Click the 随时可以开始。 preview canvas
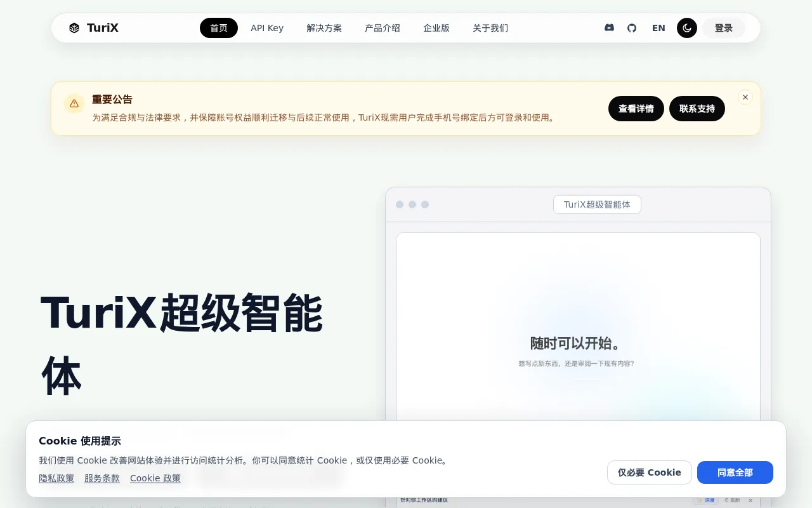 577,344
